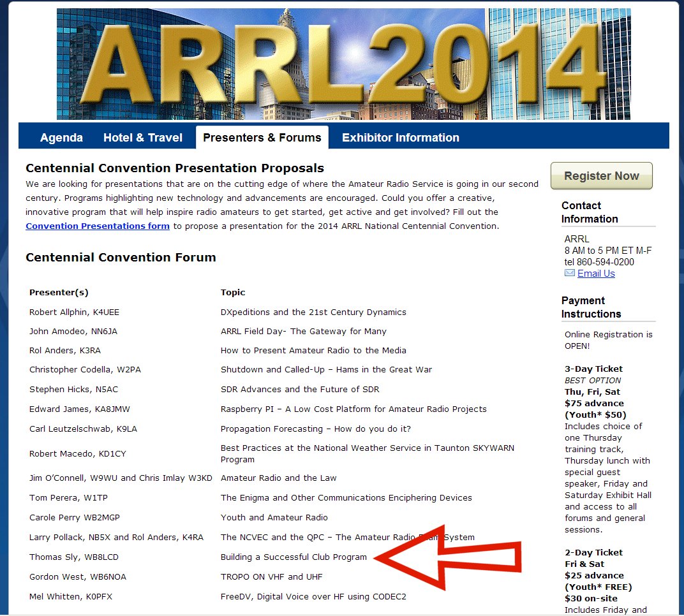
Task: Click the Presenter(s) column header
Action: tap(59, 293)
